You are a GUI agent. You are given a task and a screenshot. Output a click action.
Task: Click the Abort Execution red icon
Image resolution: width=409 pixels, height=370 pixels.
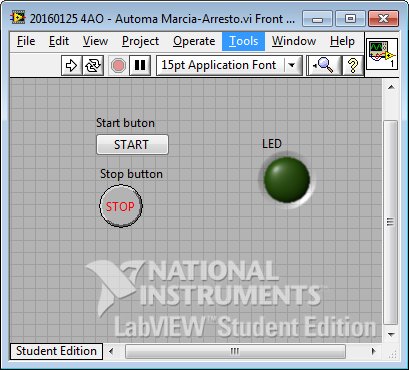point(118,65)
